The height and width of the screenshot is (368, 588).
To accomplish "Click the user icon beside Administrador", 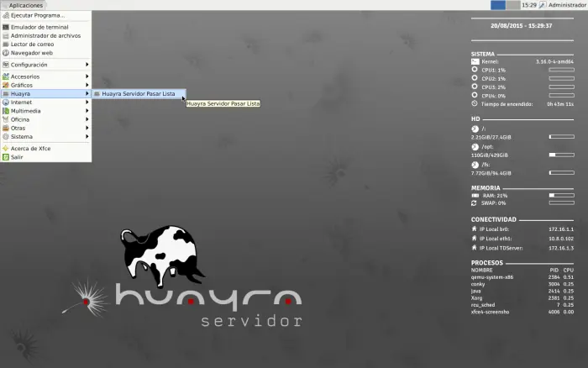I will point(543,5).
